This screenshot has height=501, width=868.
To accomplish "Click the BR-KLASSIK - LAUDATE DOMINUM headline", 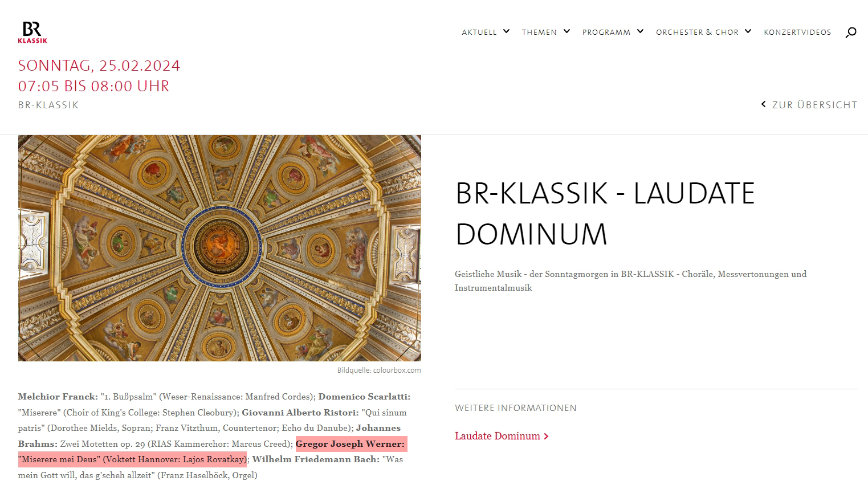I will (x=605, y=214).
